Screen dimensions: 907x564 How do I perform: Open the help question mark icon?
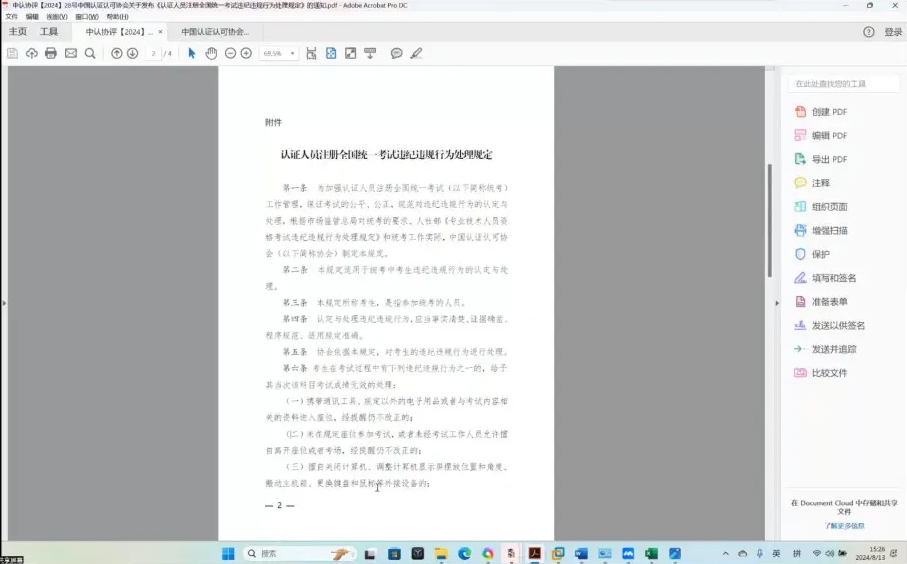[x=868, y=32]
